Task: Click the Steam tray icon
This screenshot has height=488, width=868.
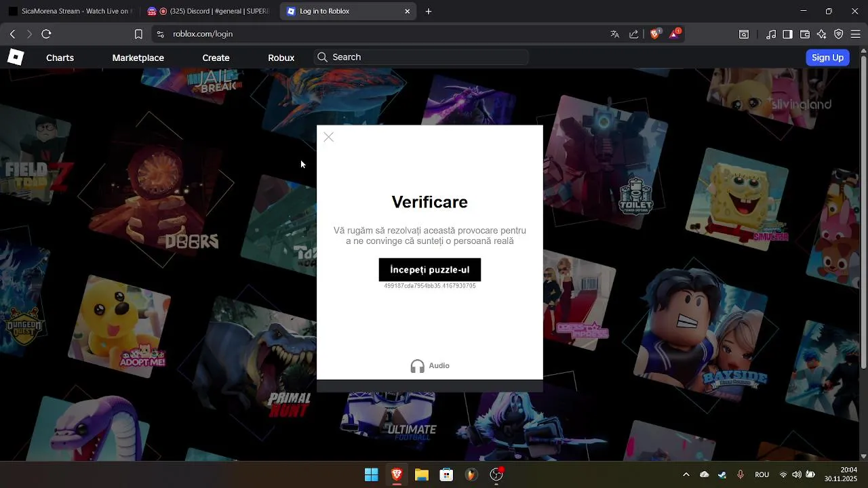Action: 722,474
